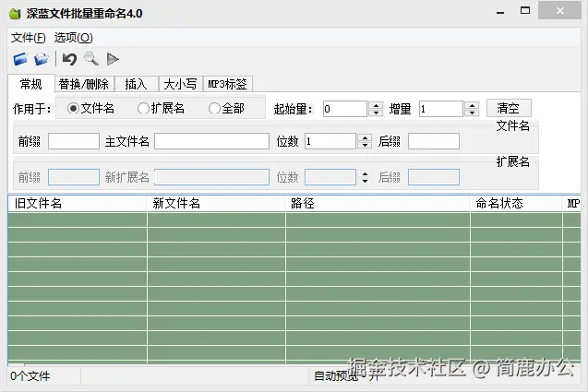Click the play/execute rename icon

113,59
